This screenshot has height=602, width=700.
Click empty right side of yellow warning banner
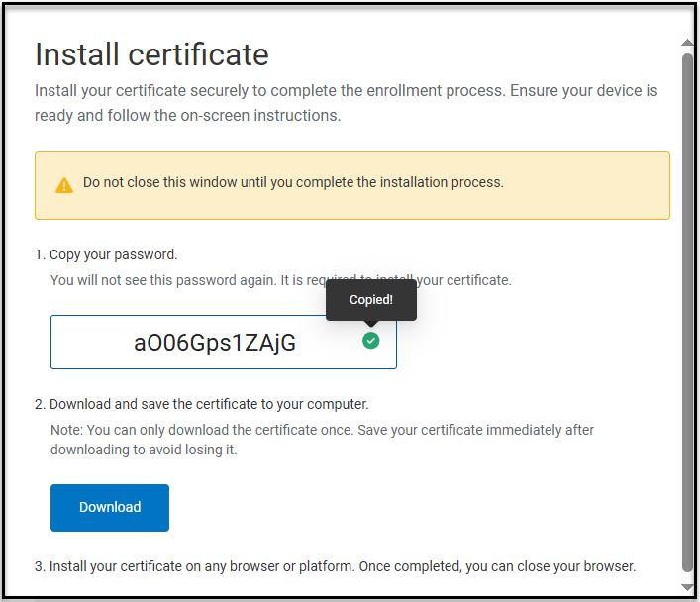tap(594, 185)
